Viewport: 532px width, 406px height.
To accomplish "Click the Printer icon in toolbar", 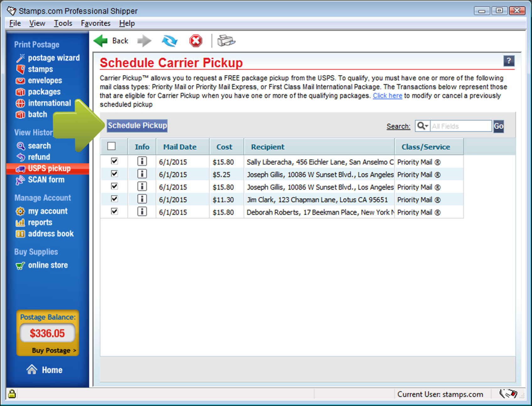I will coord(226,41).
